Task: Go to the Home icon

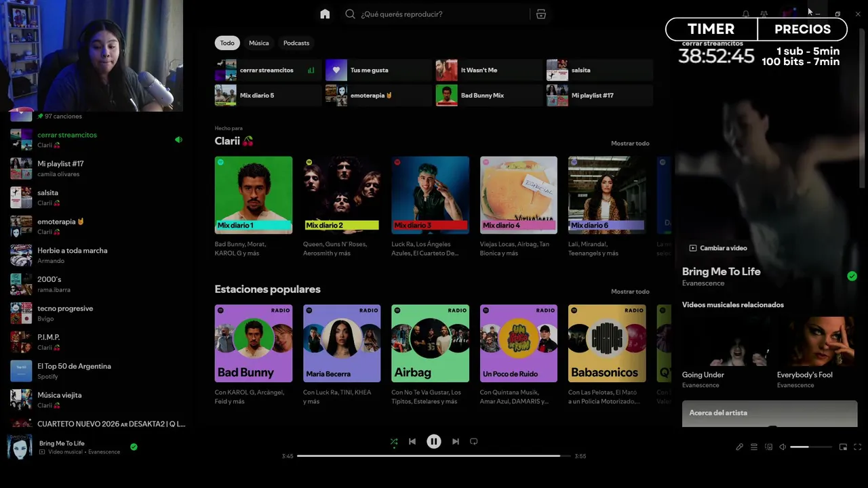Action: [x=325, y=14]
